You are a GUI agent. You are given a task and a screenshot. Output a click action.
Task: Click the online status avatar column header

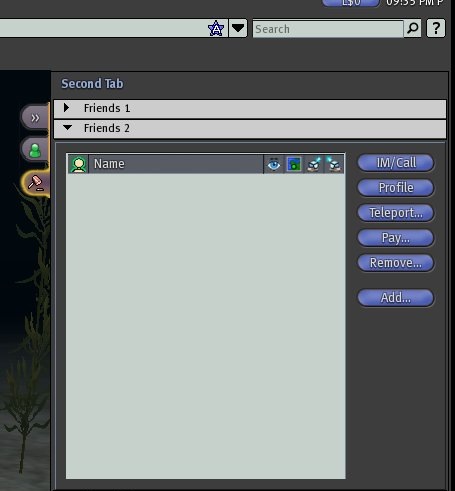79,164
